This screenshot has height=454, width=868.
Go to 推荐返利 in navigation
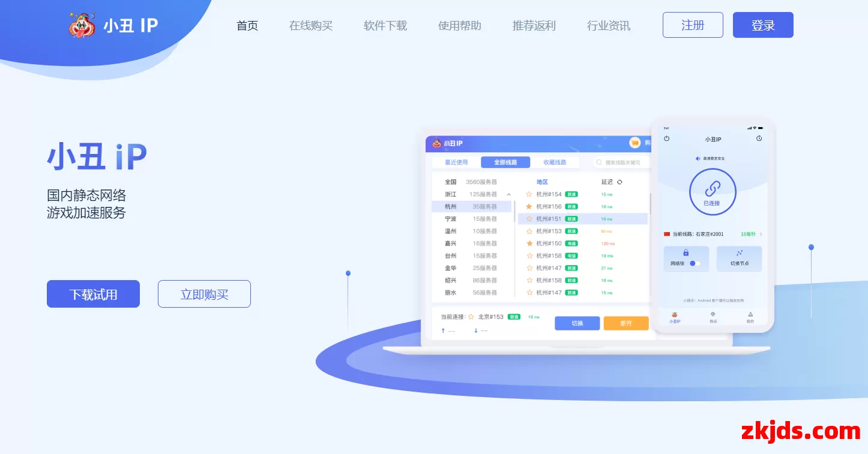pos(534,26)
